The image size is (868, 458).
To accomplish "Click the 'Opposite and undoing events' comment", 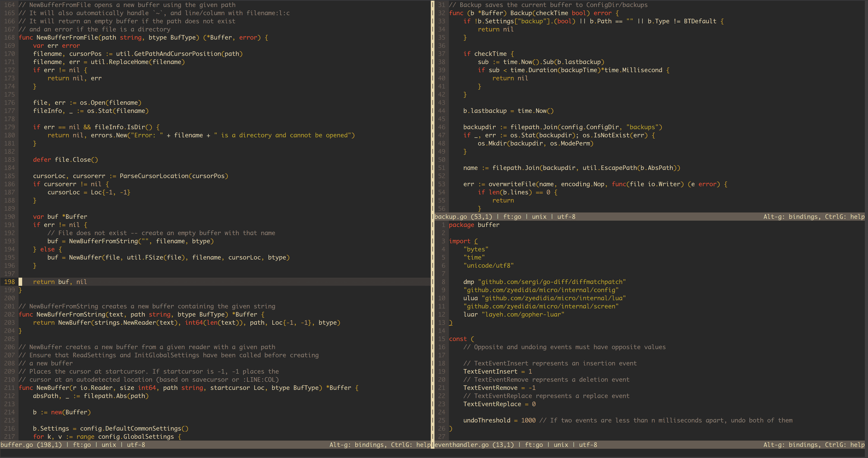I will pyautogui.click(x=564, y=347).
